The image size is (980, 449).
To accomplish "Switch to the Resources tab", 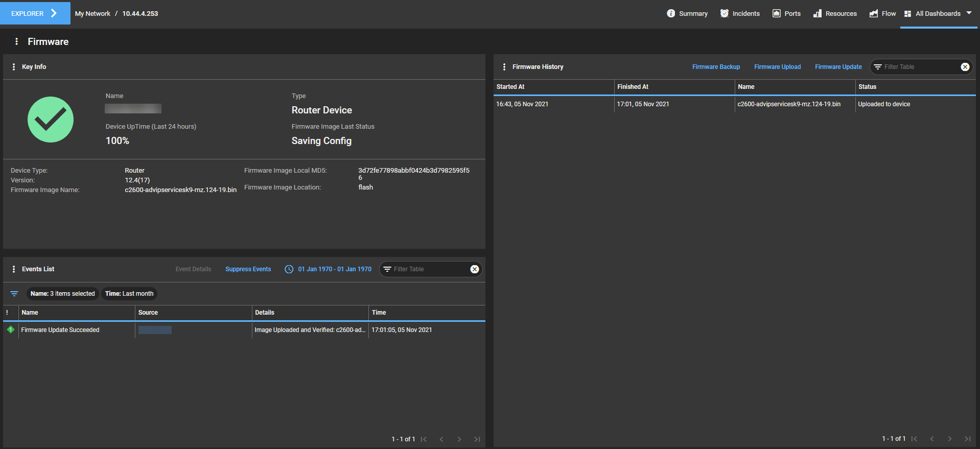I will pos(835,13).
